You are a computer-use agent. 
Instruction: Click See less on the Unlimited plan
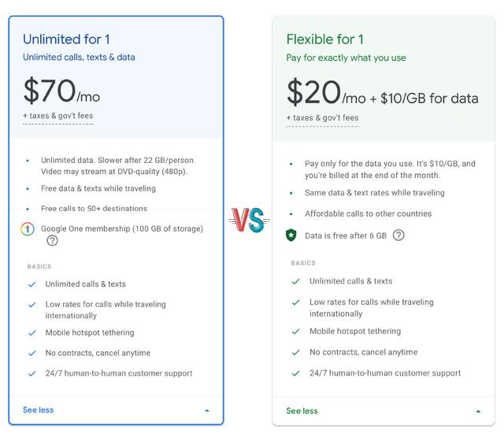tap(39, 410)
